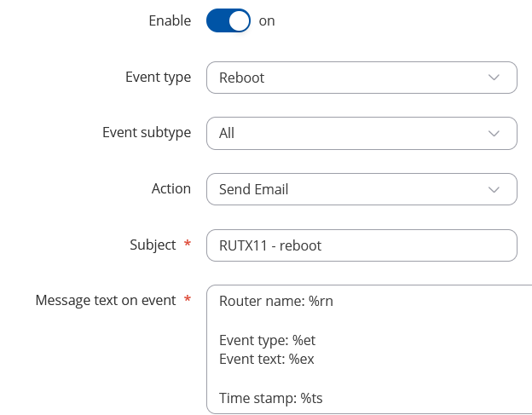Place cursor on Router name: %rn line
Screen dimensions: 532x415
point(276,301)
